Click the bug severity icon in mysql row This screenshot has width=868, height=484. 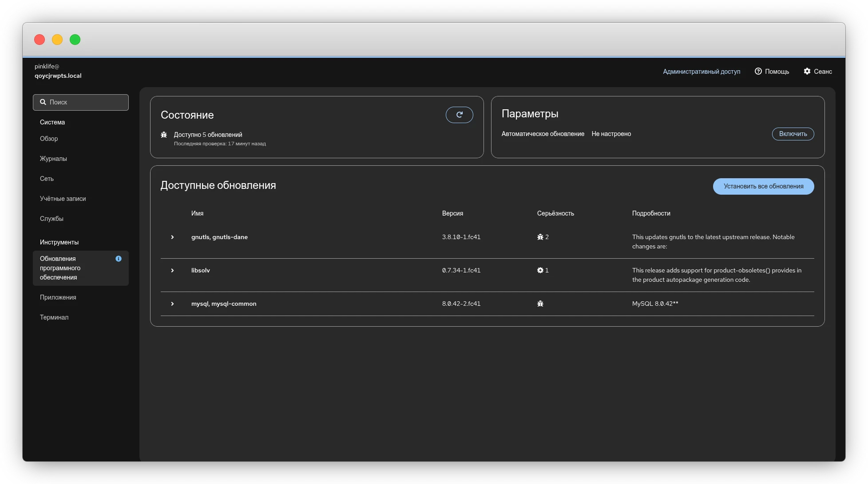[x=540, y=304]
